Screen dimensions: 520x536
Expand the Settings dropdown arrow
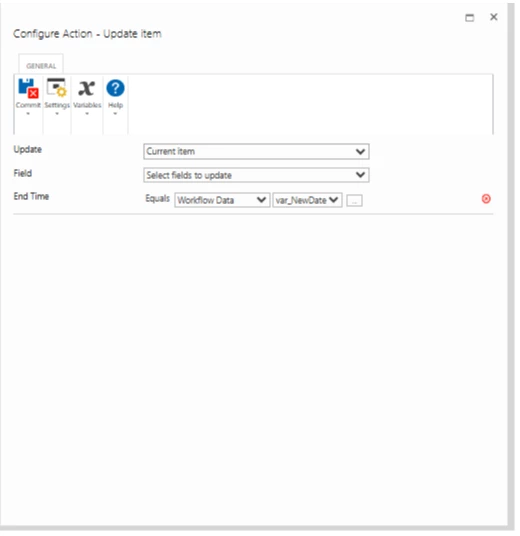[57, 114]
